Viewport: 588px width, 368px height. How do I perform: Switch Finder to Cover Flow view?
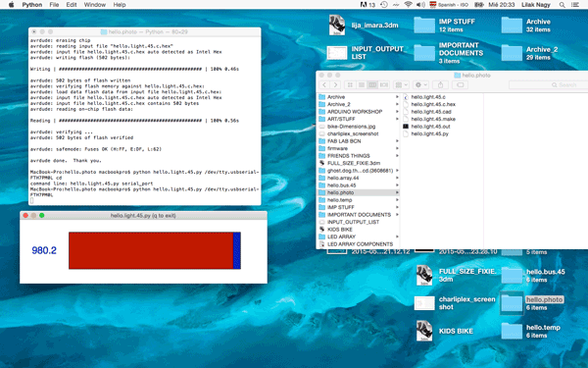coord(383,84)
